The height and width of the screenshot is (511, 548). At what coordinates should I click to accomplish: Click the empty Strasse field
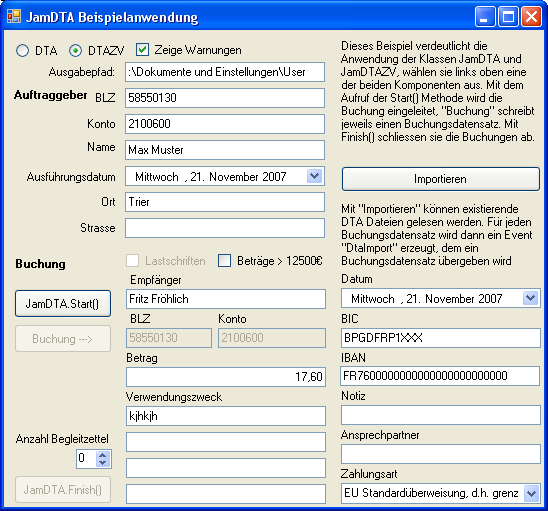[x=225, y=228]
